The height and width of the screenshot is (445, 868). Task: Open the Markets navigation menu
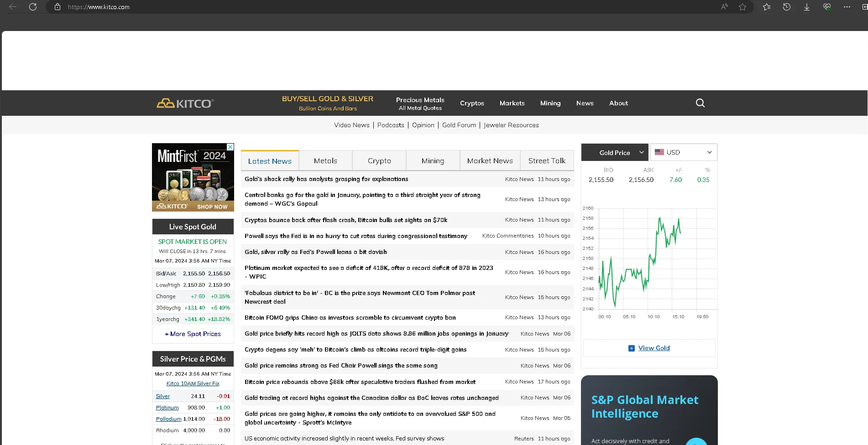(512, 103)
